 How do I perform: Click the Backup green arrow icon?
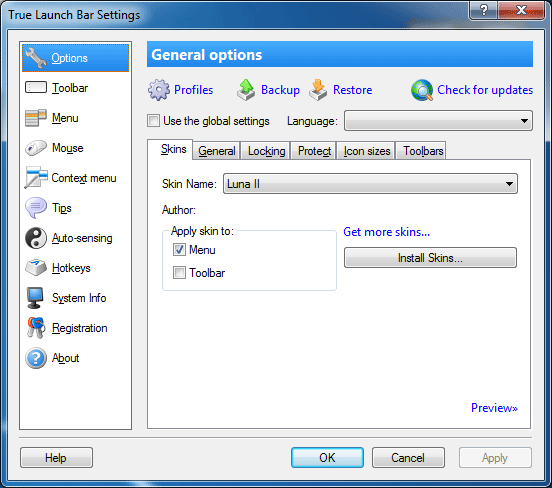(246, 90)
